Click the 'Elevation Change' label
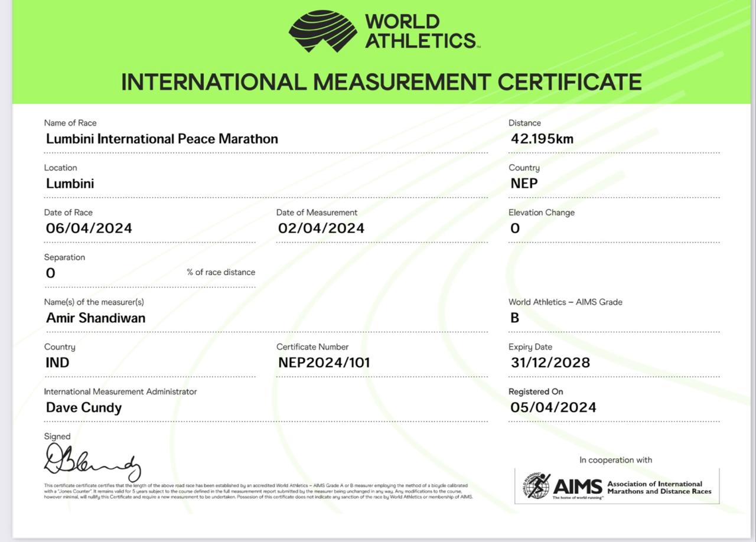756x542 pixels. (x=542, y=213)
